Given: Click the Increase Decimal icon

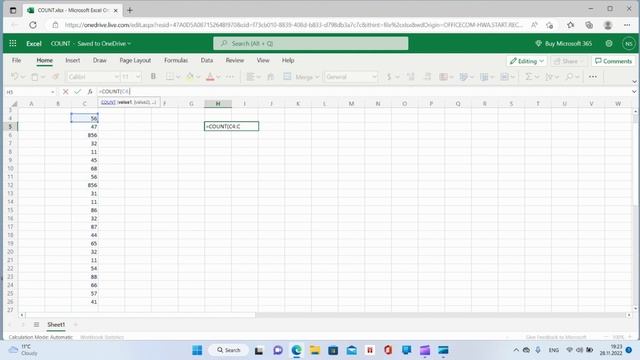Looking at the screenshot, I should (x=411, y=76).
